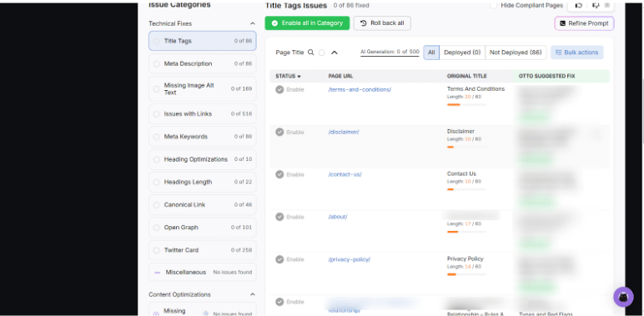The width and height of the screenshot is (644, 316).
Task: Select the Missing Image Alt Text radio
Action: 157,89
